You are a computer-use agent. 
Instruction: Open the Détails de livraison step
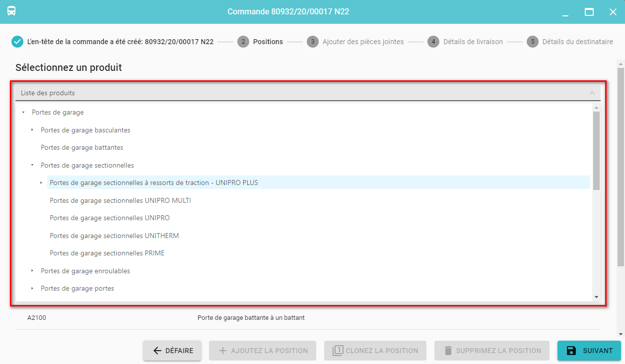click(x=473, y=42)
